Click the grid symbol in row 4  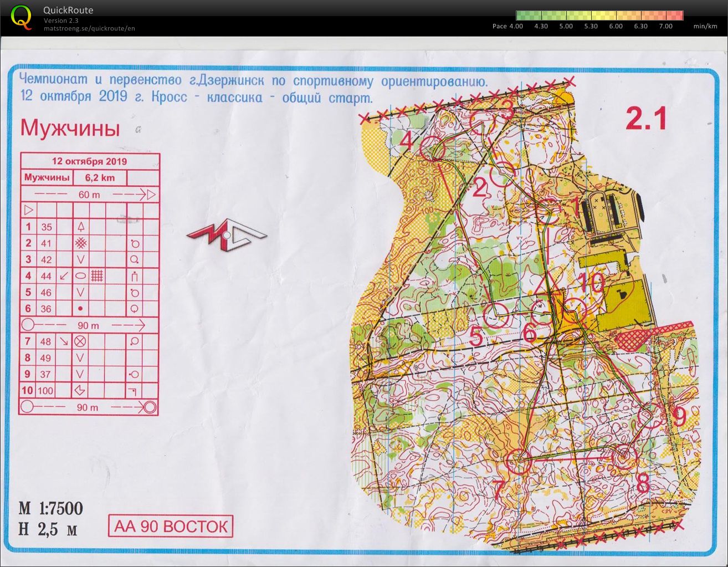click(x=97, y=275)
